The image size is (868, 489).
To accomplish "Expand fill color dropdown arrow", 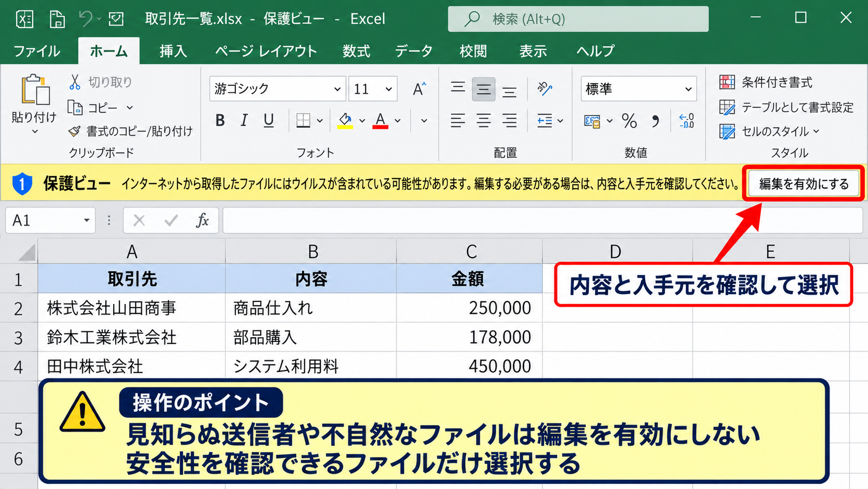I will (362, 121).
